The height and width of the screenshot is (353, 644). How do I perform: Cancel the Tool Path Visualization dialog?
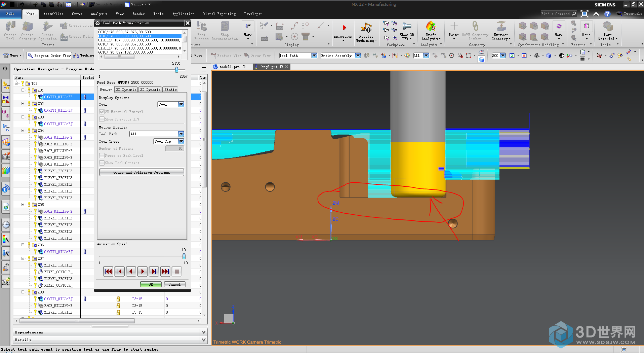tap(174, 284)
